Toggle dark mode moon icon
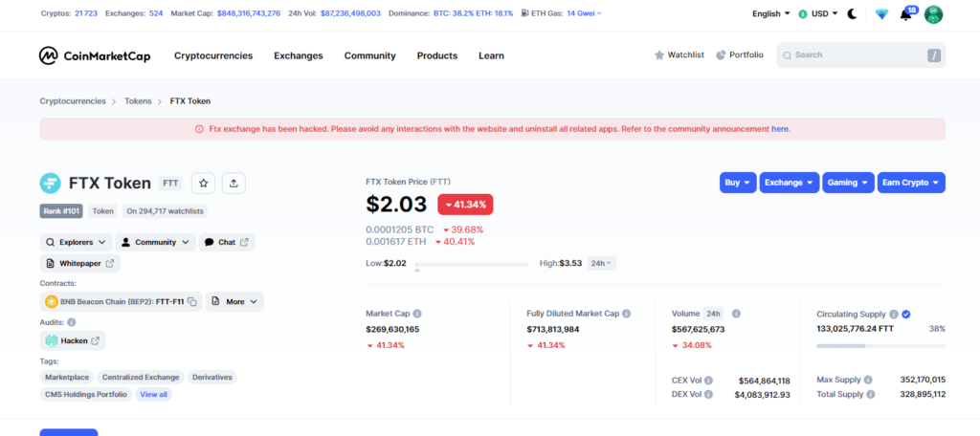The height and width of the screenshot is (436, 980). coord(852,14)
